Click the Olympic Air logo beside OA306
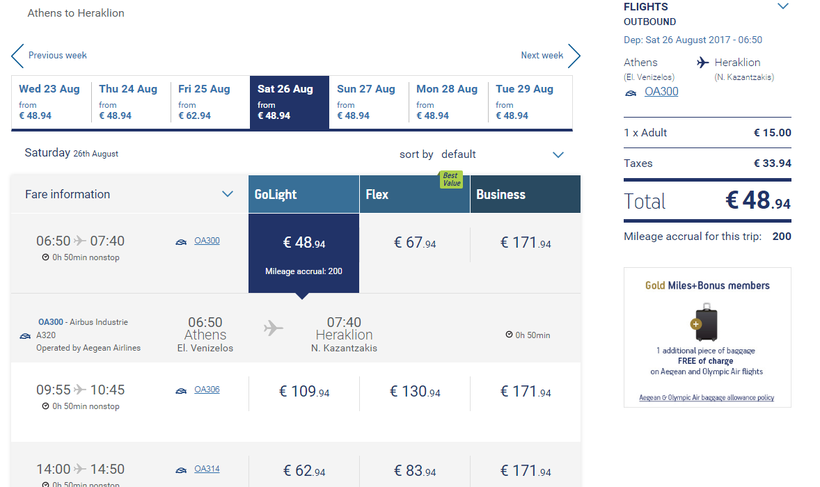820x487 pixels. pos(181,390)
